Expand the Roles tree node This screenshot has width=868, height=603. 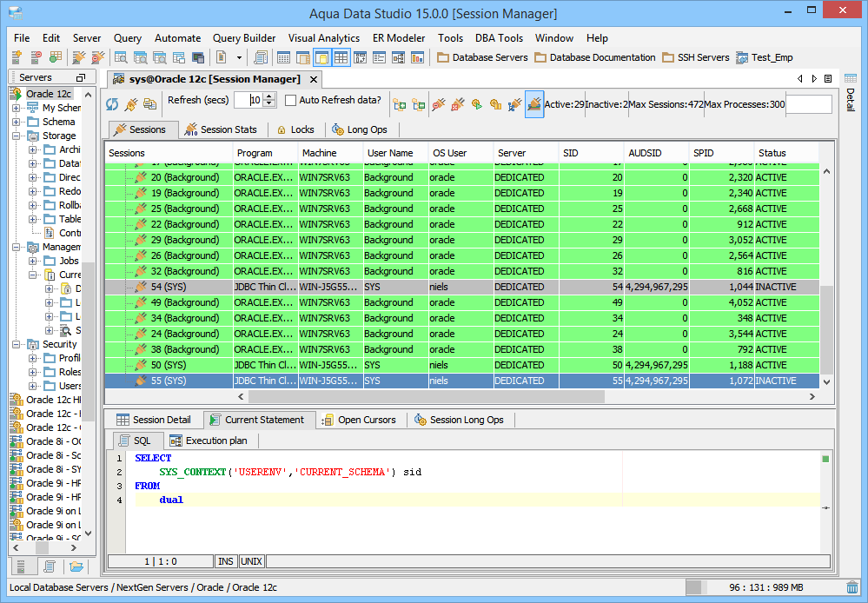[33, 372]
